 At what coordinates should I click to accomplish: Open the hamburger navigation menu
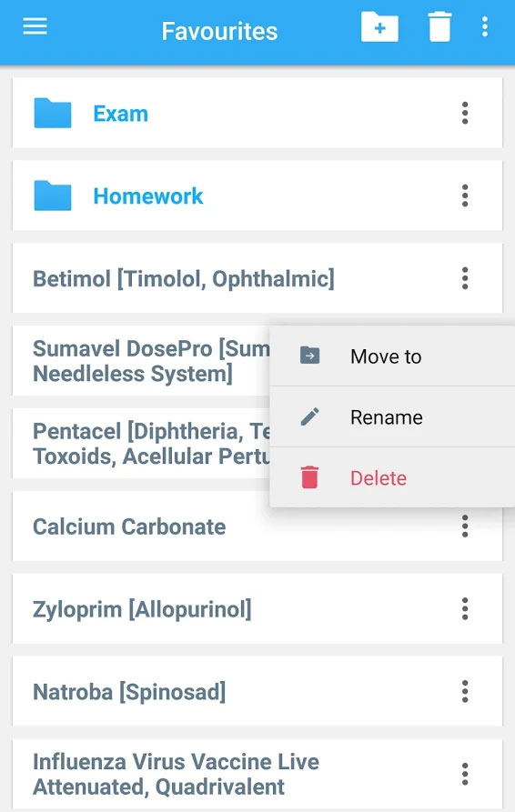coord(35,25)
